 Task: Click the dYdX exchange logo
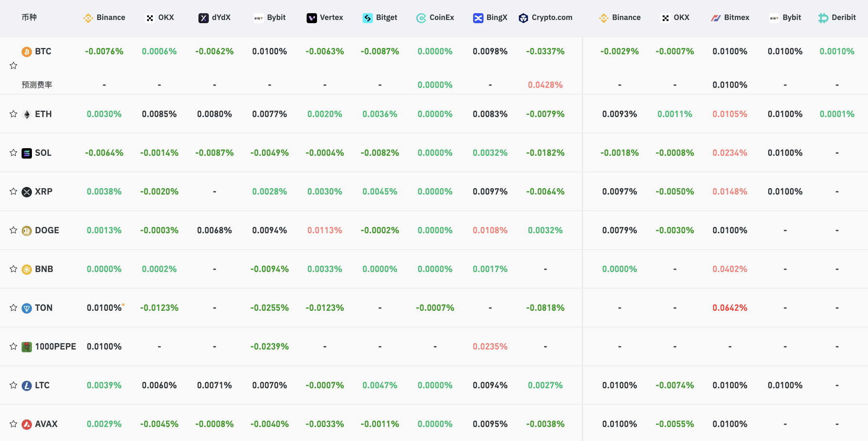coord(204,18)
